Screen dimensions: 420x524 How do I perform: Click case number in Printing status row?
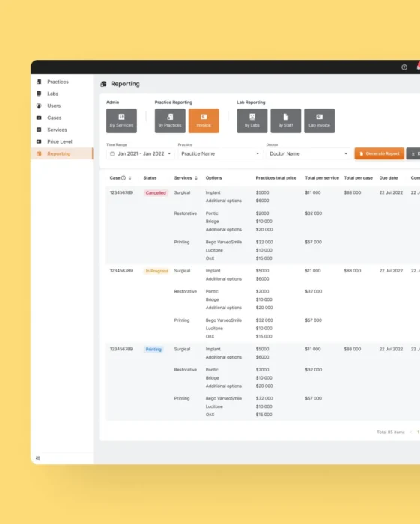[121, 350]
